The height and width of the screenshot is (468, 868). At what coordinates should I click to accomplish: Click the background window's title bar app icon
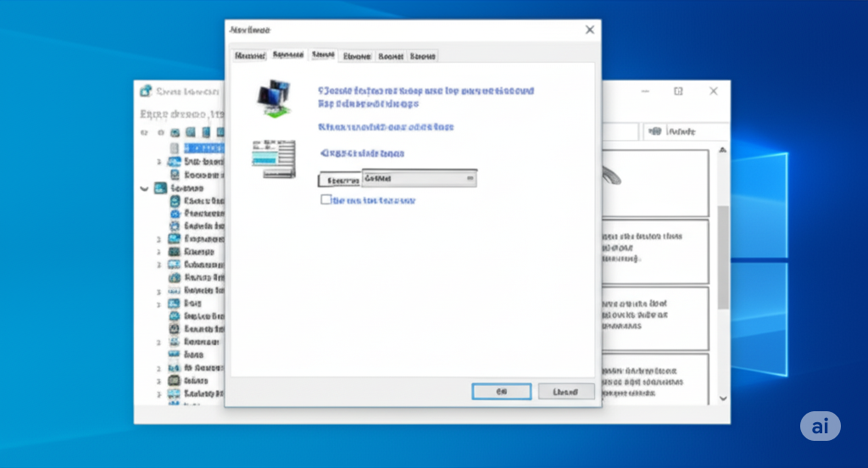(146, 91)
